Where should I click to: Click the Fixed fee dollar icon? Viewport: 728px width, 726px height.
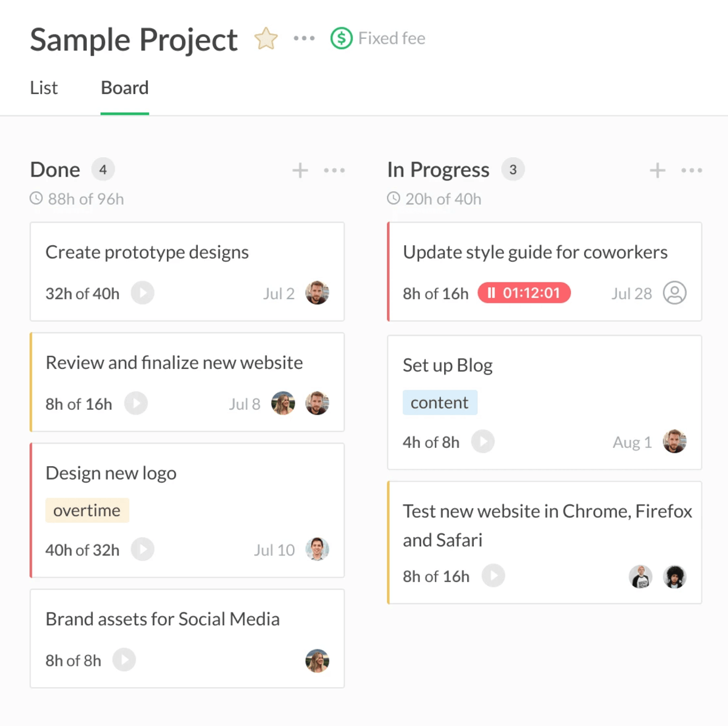342,39
